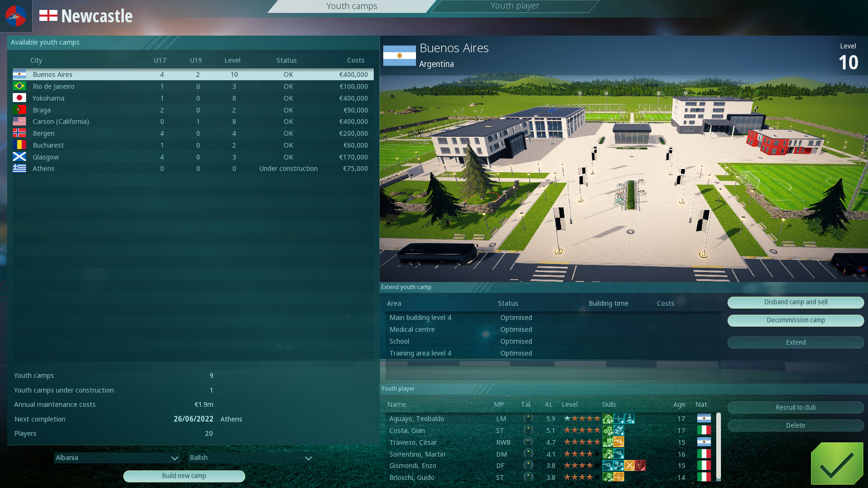Click Aguayo's first green skill icon
The height and width of the screenshot is (488, 868).
click(x=609, y=418)
